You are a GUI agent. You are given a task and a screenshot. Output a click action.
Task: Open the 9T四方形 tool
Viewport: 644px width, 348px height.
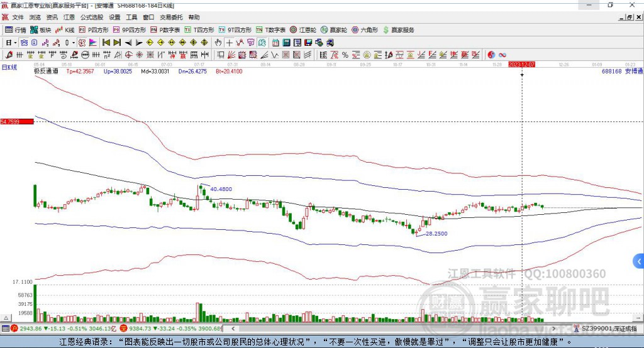click(x=235, y=30)
